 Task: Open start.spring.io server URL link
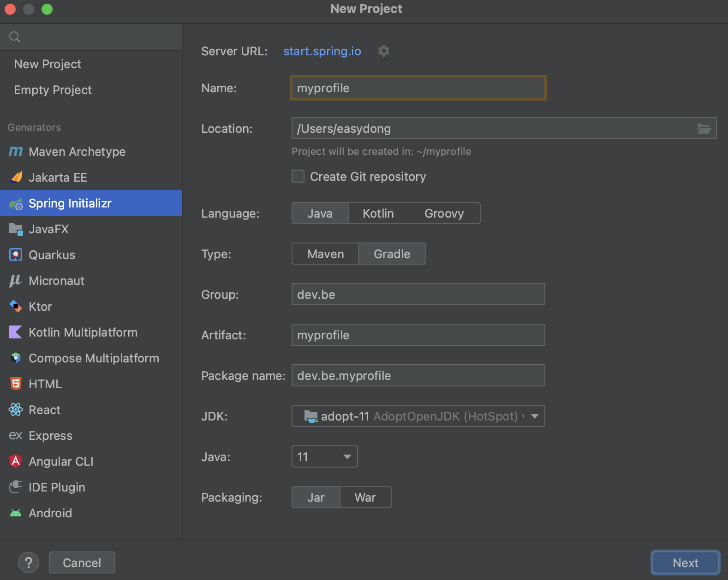pos(322,51)
